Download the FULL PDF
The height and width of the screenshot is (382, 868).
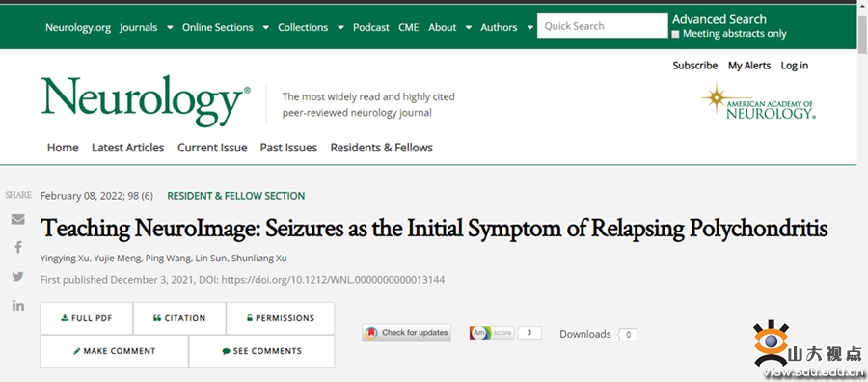coord(87,318)
